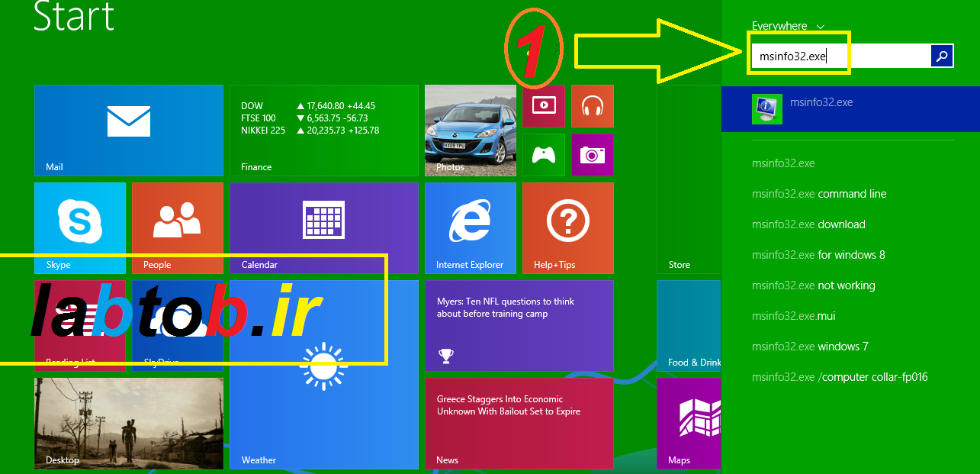Launch the Internet Explorer tile

(471, 228)
